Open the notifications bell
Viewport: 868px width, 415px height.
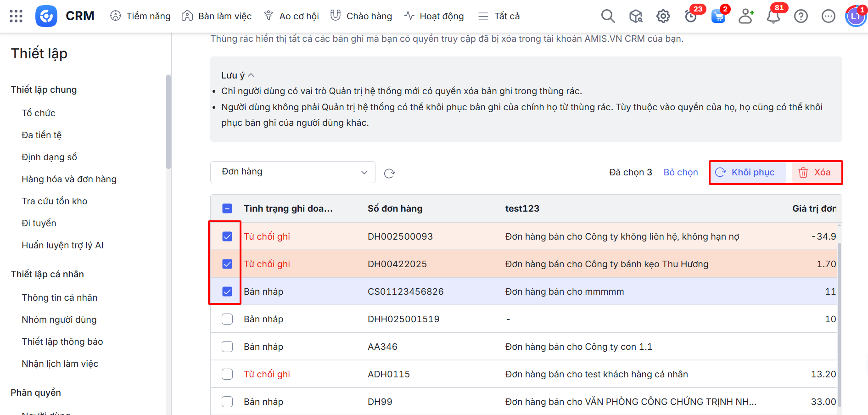click(773, 17)
